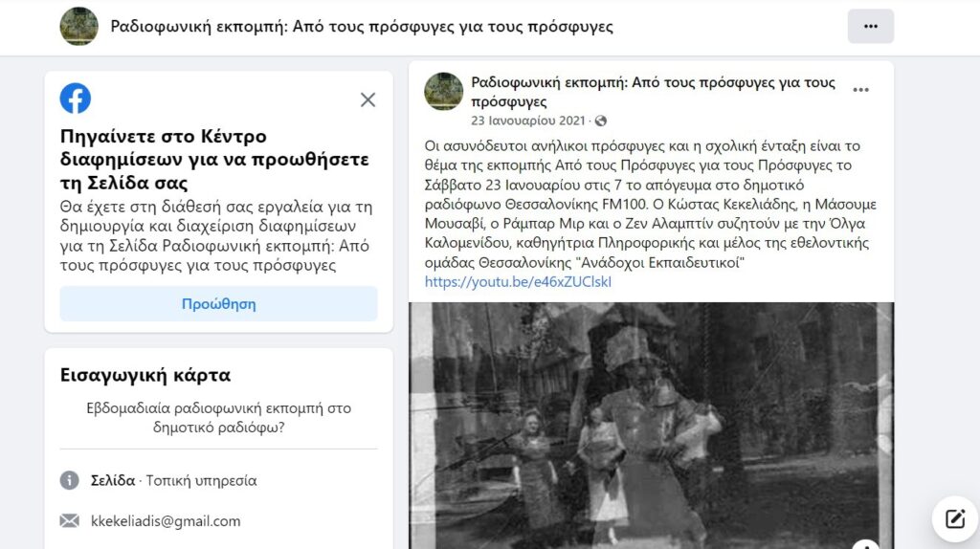This screenshot has height=549, width=980.
Task: Click the page avatar in the top header
Action: [x=78, y=26]
